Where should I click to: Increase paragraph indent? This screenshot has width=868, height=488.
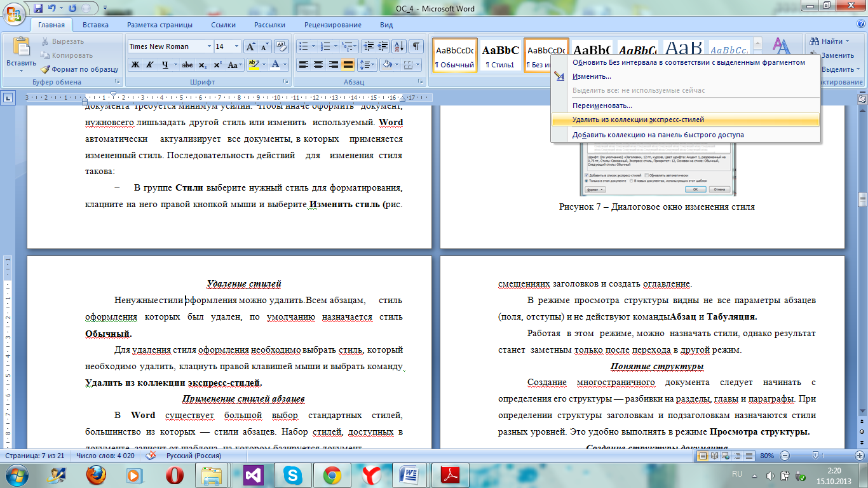click(x=382, y=46)
